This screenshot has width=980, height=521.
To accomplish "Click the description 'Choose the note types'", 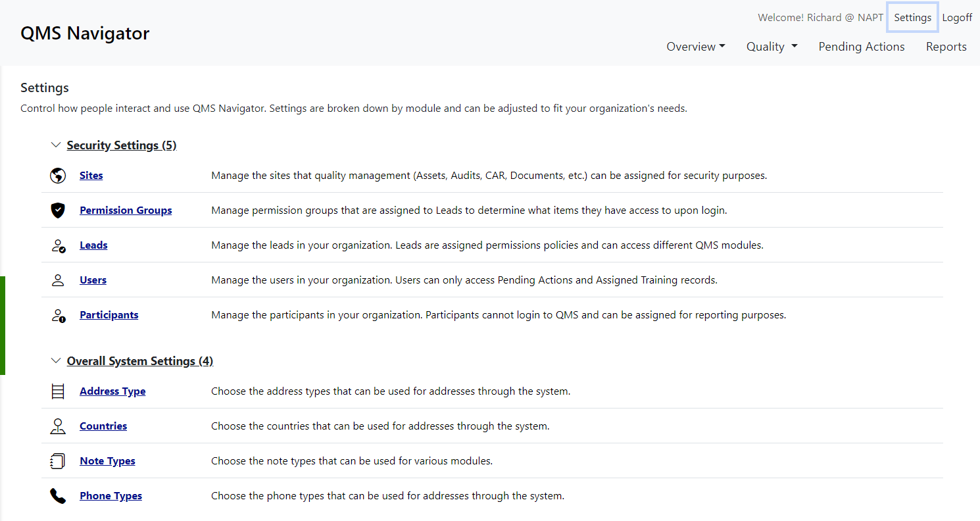I will coord(352,461).
